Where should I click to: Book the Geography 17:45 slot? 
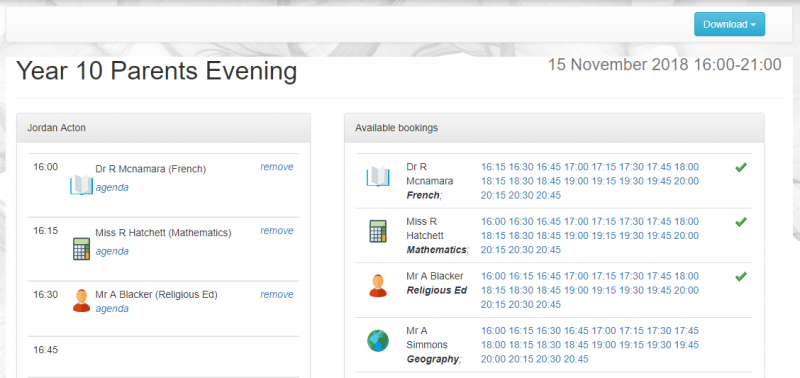(687, 331)
